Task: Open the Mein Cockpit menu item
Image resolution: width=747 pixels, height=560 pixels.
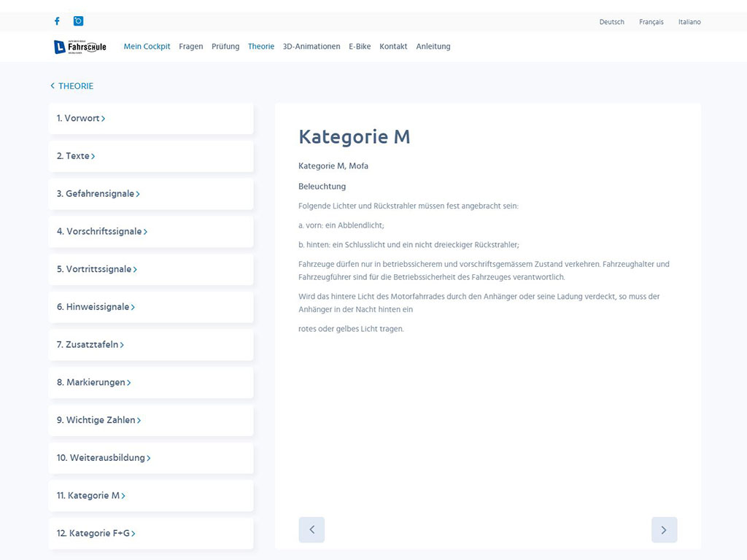Action: [x=147, y=47]
